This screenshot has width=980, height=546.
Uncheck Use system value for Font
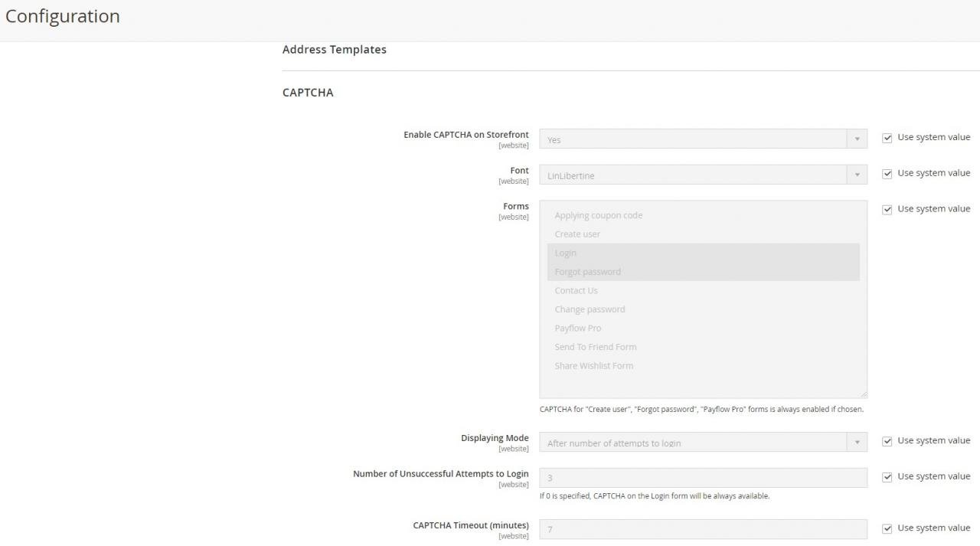887,174
